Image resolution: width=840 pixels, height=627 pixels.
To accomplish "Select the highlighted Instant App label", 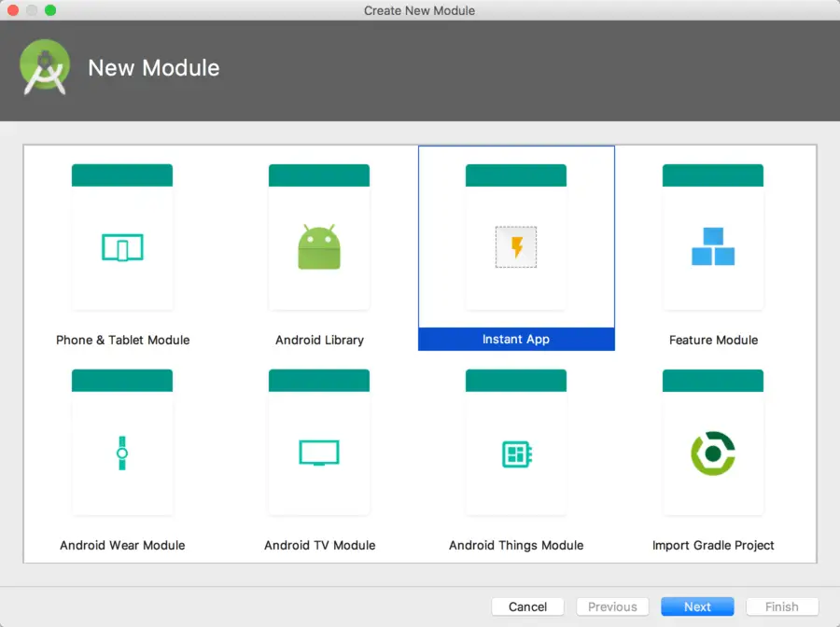I will (516, 340).
